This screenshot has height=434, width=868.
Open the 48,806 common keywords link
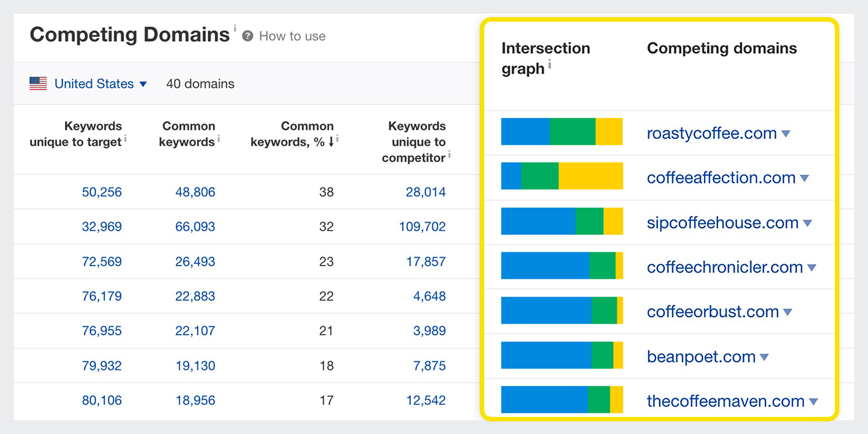pyautogui.click(x=195, y=192)
